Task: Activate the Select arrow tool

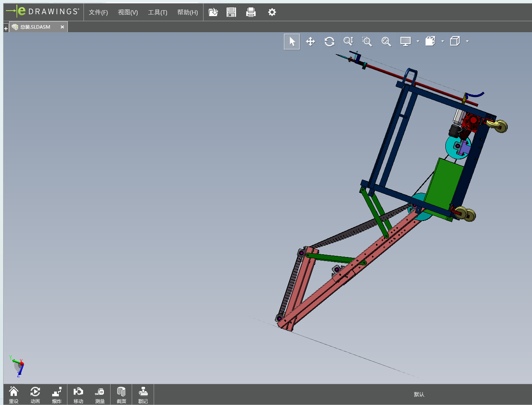Action: click(x=292, y=42)
